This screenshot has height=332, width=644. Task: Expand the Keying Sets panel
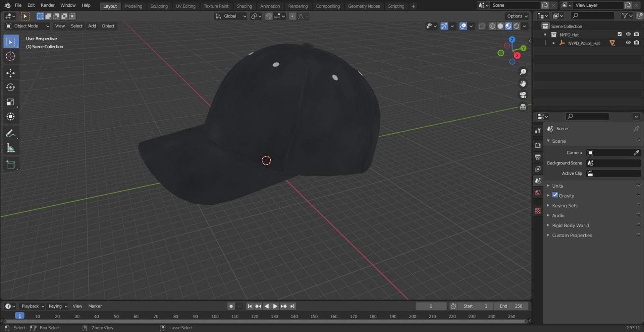pos(565,206)
